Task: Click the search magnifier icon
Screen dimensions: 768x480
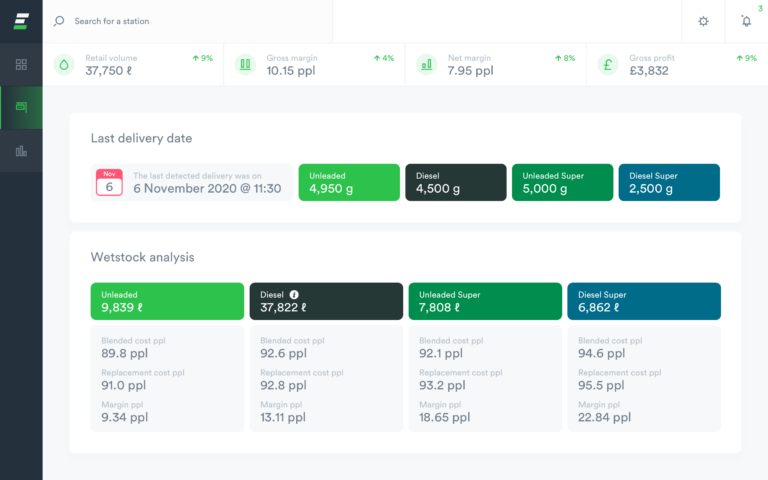Action: [x=59, y=21]
